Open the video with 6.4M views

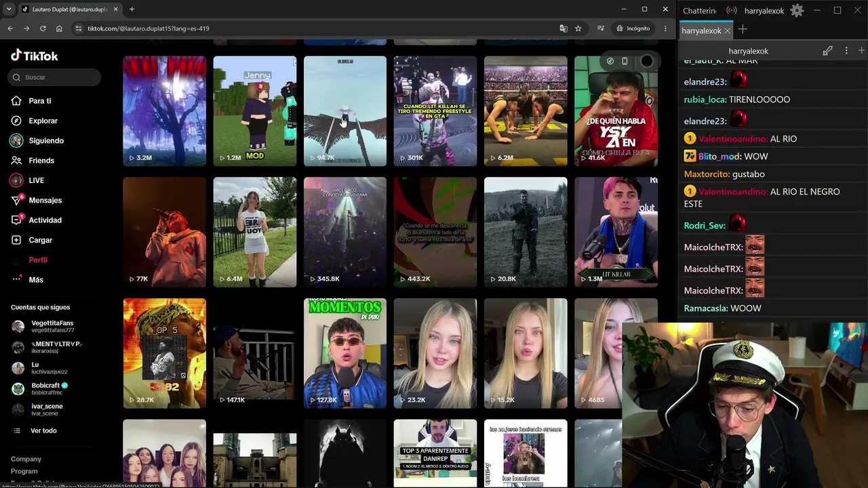[x=254, y=232]
